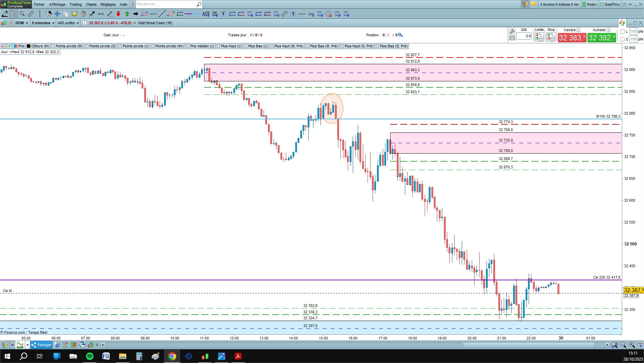Open the Fichier menu

click(39, 4)
